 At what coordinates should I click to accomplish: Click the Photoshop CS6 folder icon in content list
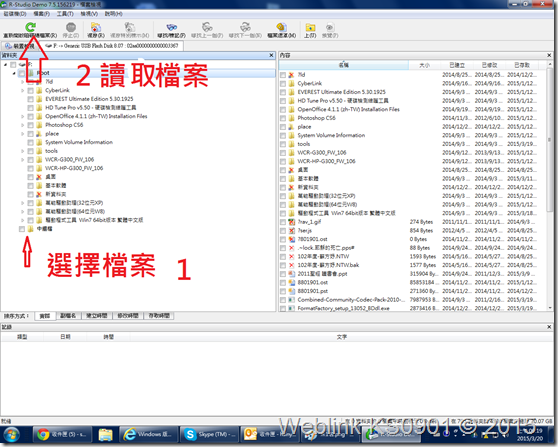tap(291, 118)
